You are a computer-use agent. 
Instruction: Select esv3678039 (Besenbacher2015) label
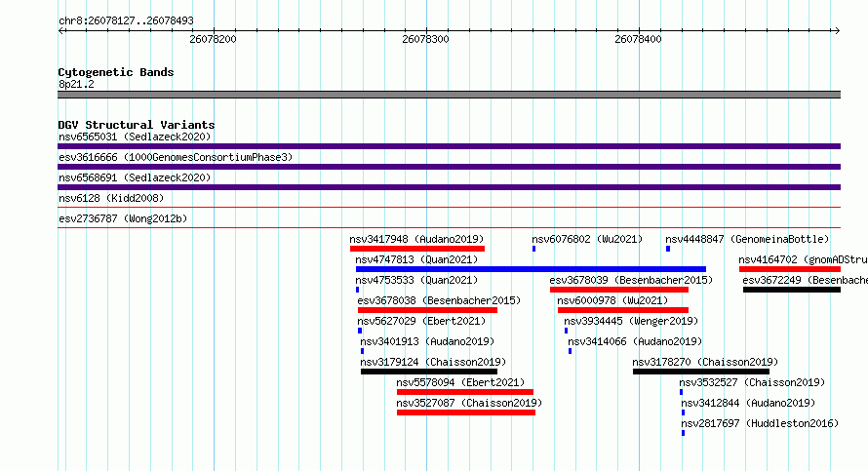(x=631, y=280)
